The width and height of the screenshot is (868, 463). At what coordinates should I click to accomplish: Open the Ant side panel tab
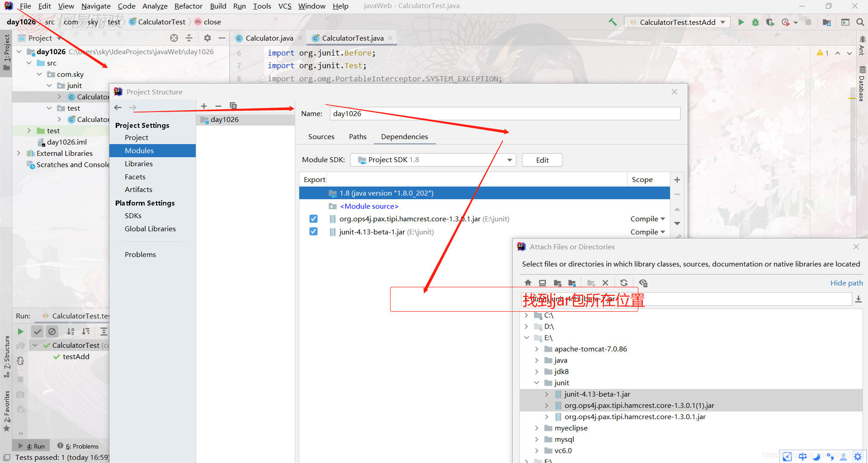[x=862, y=45]
